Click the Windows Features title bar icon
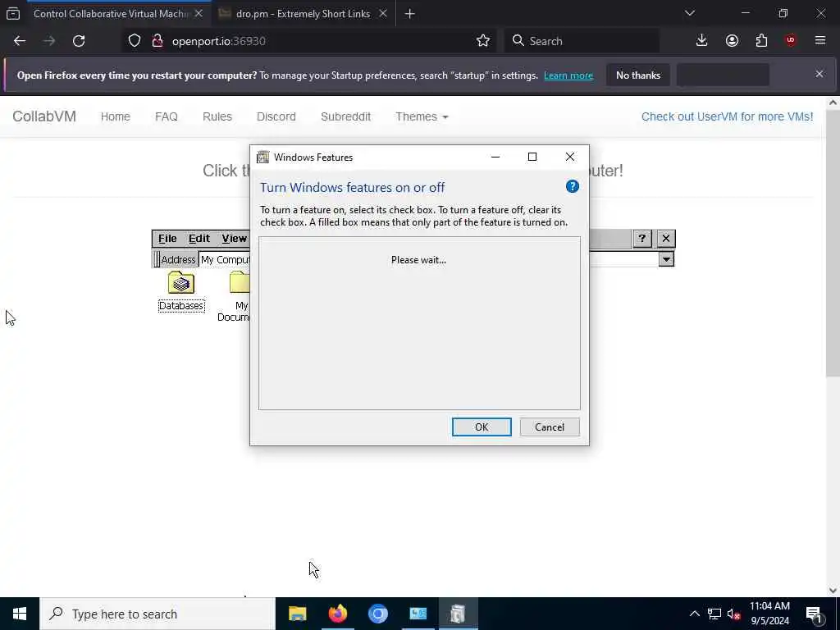 pyautogui.click(x=262, y=157)
